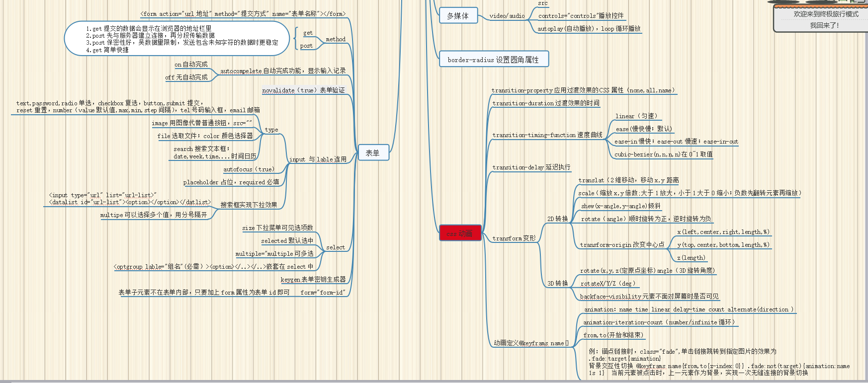Select the scale (缩放 x,y 倍数) node
Screen dimensions: 868x383
tap(690, 193)
